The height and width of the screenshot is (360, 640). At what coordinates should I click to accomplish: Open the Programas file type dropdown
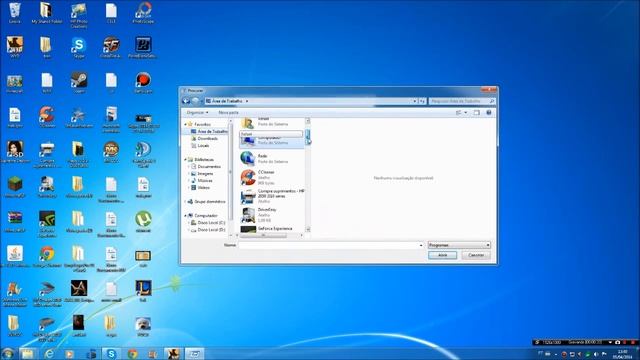(459, 245)
